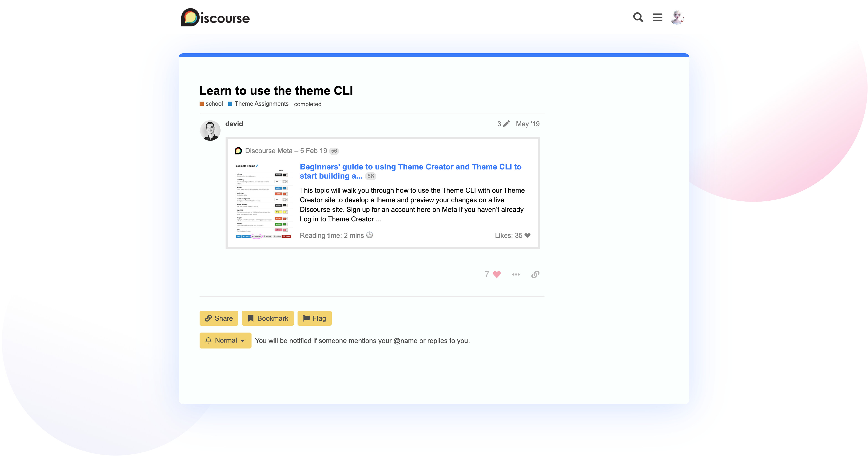Open the Normal notification level dropdown
This screenshot has height=456, width=868.
(225, 341)
